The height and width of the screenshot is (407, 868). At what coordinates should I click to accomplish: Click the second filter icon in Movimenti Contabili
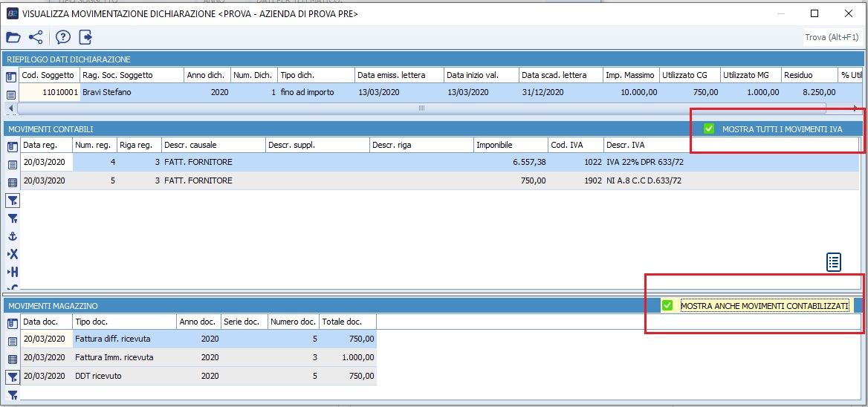coord(12,218)
